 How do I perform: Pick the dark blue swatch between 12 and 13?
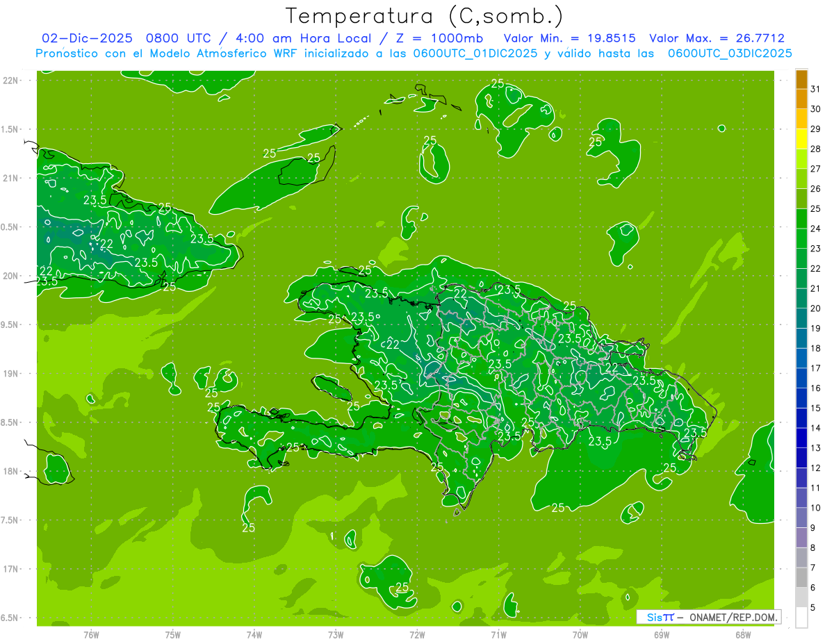801,458
